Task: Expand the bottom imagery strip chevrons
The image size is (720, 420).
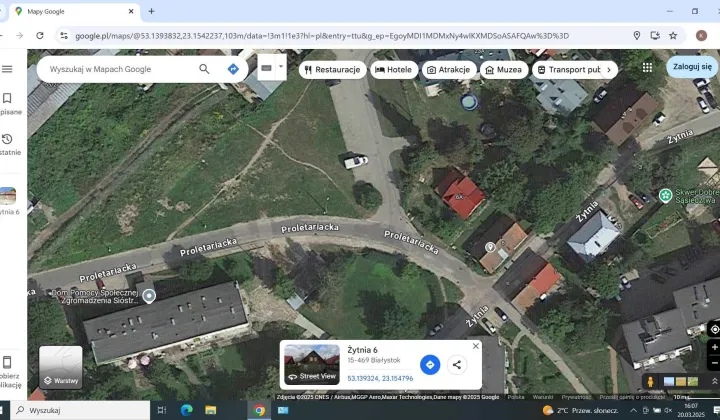Action: (714, 381)
